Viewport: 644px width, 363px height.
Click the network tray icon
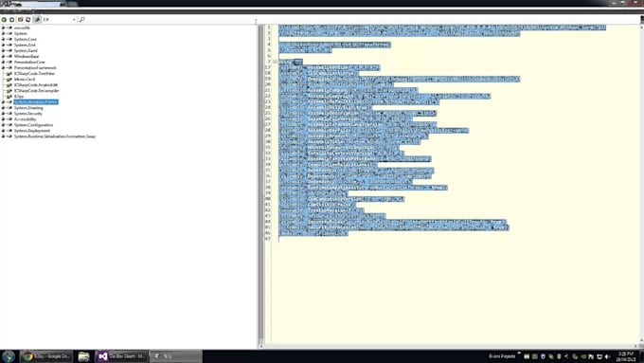599,356
